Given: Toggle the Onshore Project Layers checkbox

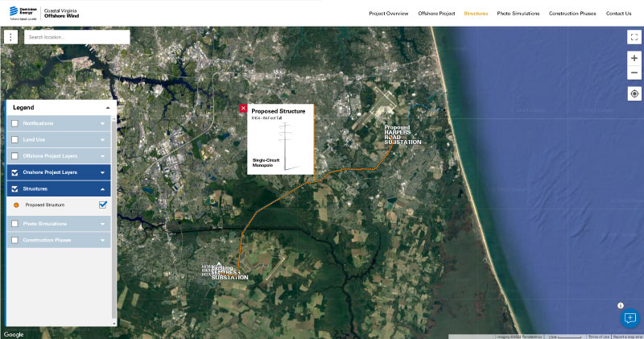Looking at the screenshot, I should [15, 172].
